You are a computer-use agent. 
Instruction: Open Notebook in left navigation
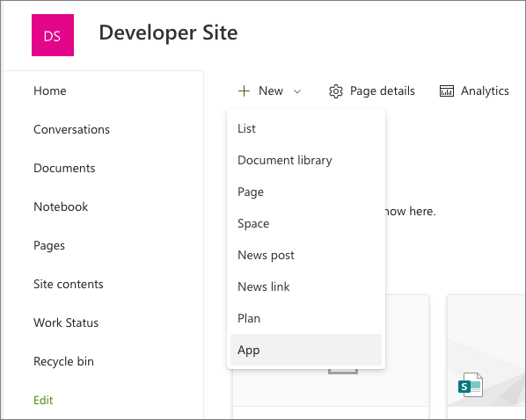pos(61,206)
